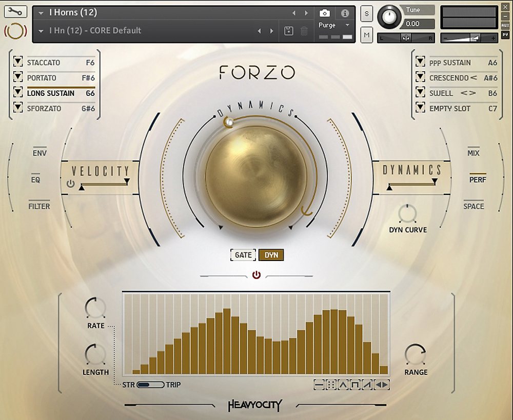Open the FILTER page

click(x=40, y=206)
